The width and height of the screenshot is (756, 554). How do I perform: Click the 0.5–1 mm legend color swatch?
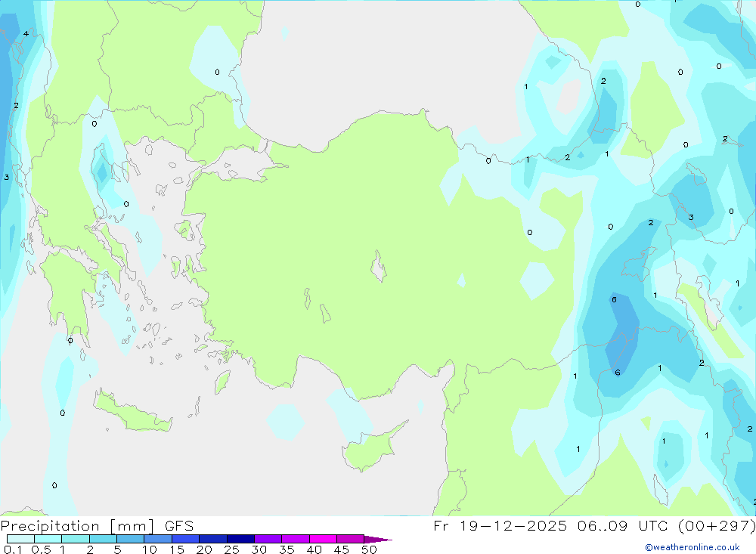[x=48, y=539]
